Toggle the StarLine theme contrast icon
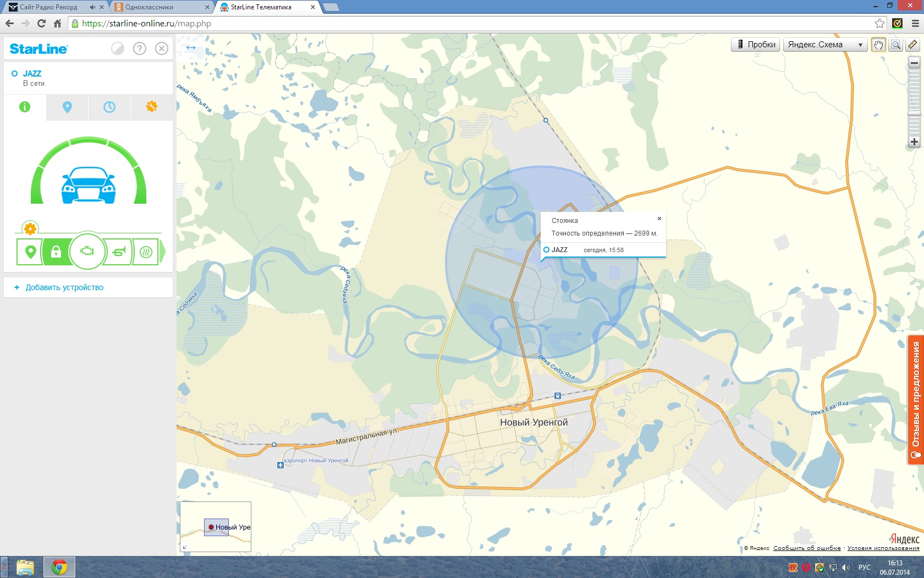This screenshot has height=578, width=924. [118, 48]
